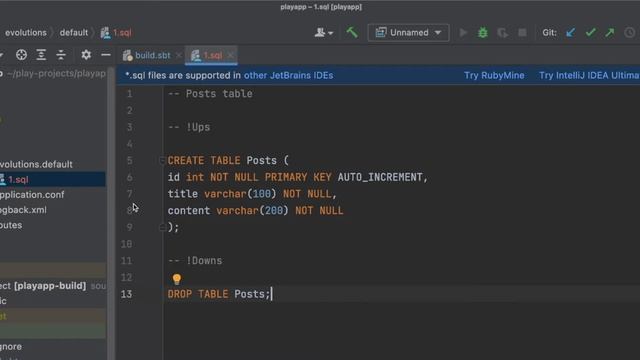Click the 'PRIMARY KEY' keywords
The height and width of the screenshot is (360, 640).
coord(298,177)
